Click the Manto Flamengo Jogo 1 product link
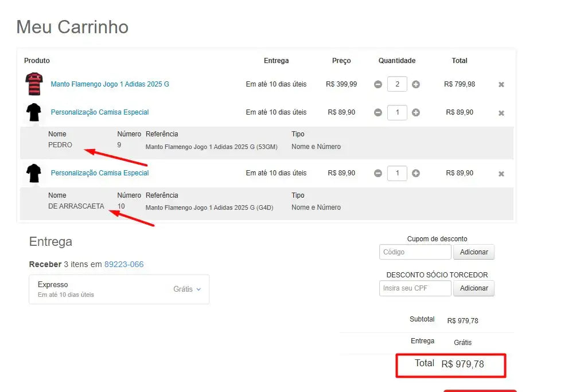The width and height of the screenshot is (572, 392). coord(110,84)
